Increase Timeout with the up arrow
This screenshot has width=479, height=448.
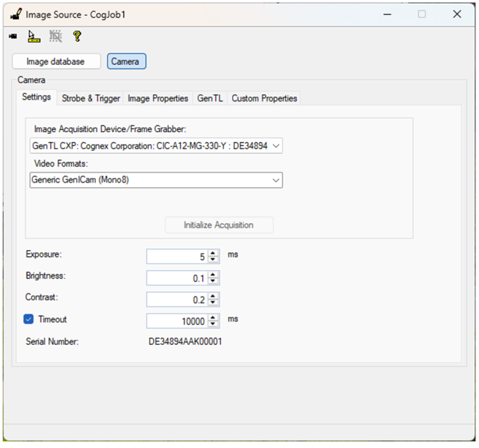(213, 318)
